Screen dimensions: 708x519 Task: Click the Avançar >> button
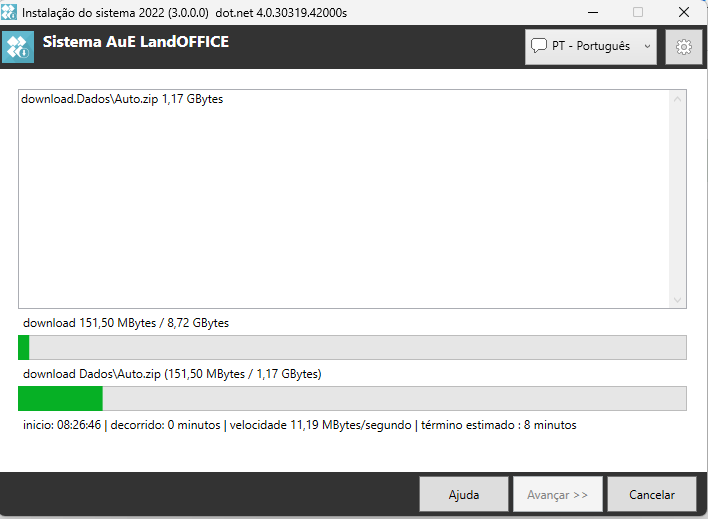557,494
